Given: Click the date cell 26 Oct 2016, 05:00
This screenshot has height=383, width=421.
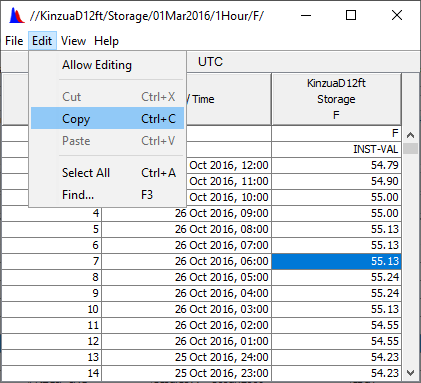Looking at the screenshot, I should (186, 277).
